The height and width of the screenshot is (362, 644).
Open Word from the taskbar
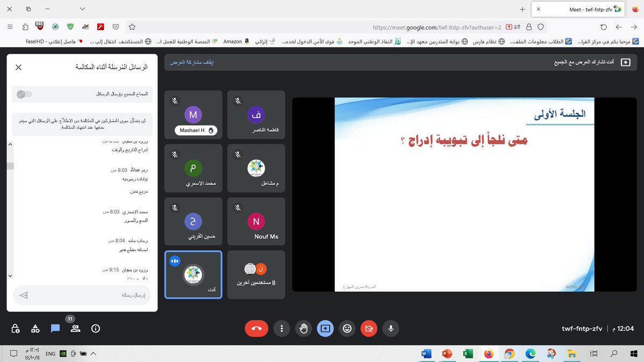click(426, 353)
